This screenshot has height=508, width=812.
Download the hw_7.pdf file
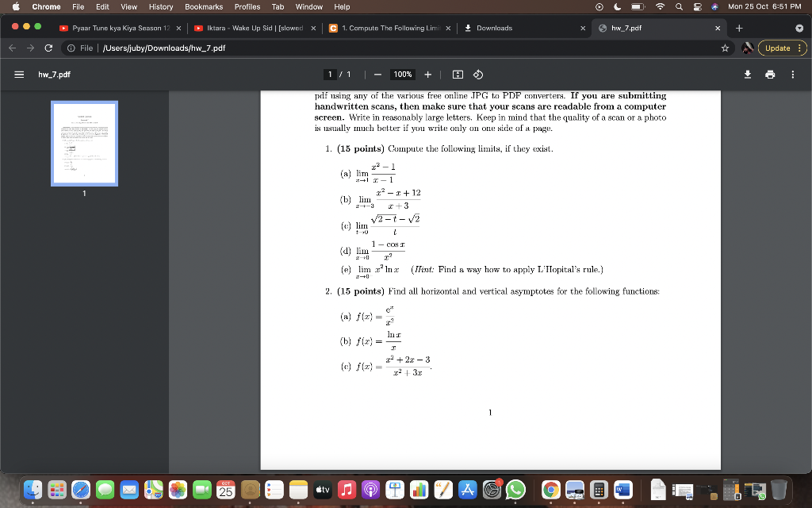click(x=748, y=75)
